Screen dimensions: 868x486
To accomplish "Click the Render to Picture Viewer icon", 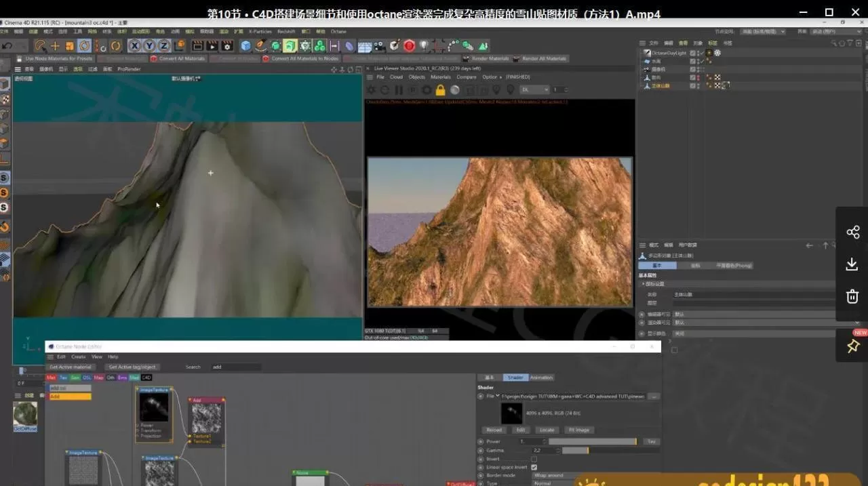I will point(212,46).
